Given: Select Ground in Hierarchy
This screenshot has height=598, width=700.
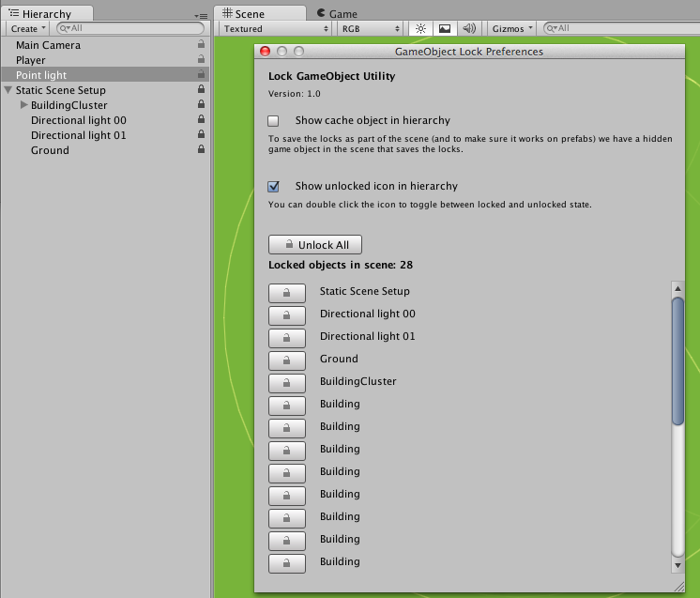Looking at the screenshot, I should (x=105, y=150).
